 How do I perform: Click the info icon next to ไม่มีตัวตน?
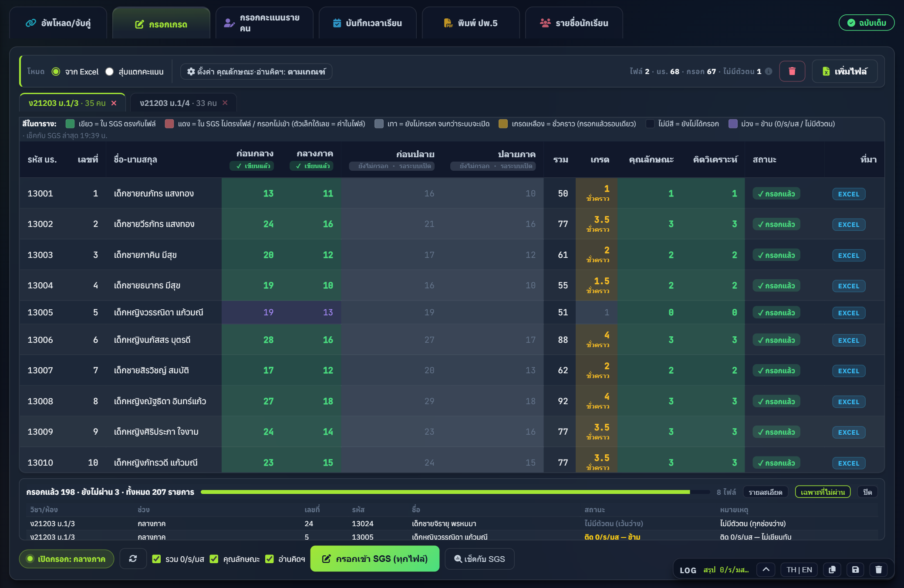pyautogui.click(x=769, y=71)
